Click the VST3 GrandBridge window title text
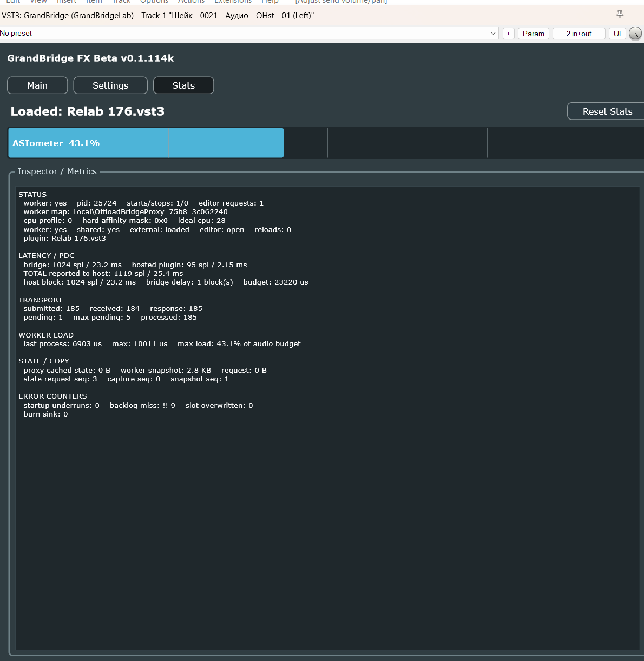The height and width of the screenshot is (661, 644). 158,16
